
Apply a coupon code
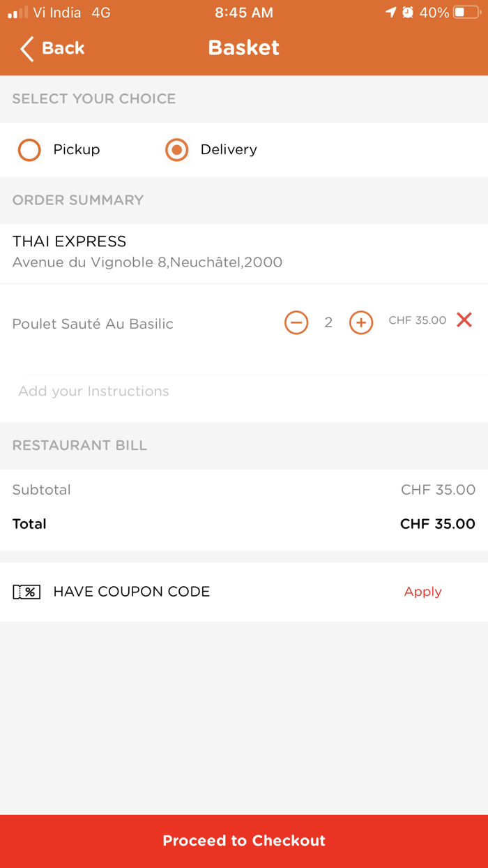tap(422, 592)
